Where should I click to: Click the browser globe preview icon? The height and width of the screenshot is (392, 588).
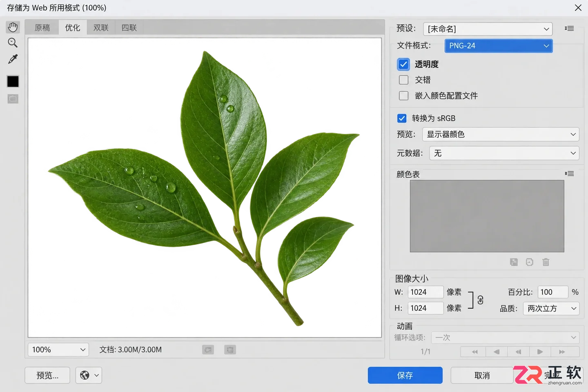(85, 375)
